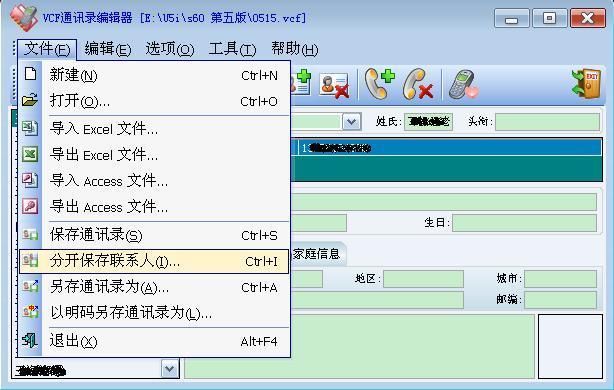Choose 另存通讯录为(A)... menu item
This screenshot has width=614, height=390.
pyautogui.click(x=154, y=287)
